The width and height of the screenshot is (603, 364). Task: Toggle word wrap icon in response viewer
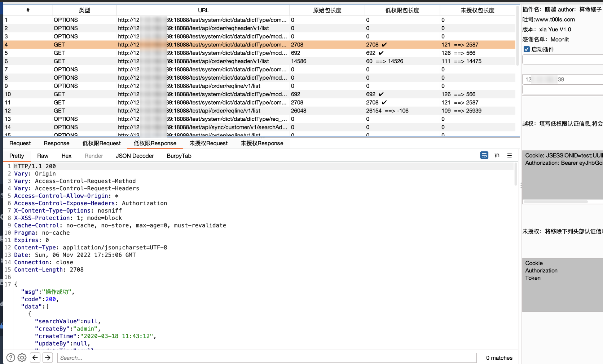484,155
